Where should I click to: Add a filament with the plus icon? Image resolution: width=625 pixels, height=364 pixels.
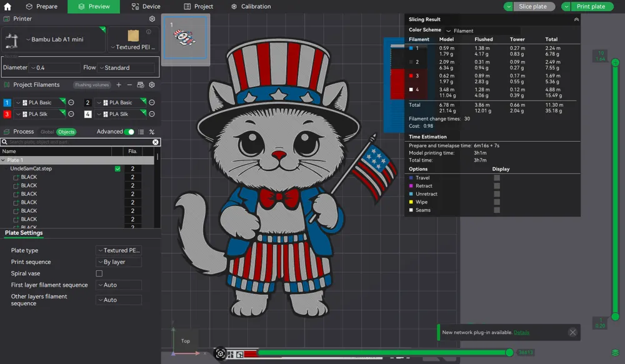click(x=119, y=84)
